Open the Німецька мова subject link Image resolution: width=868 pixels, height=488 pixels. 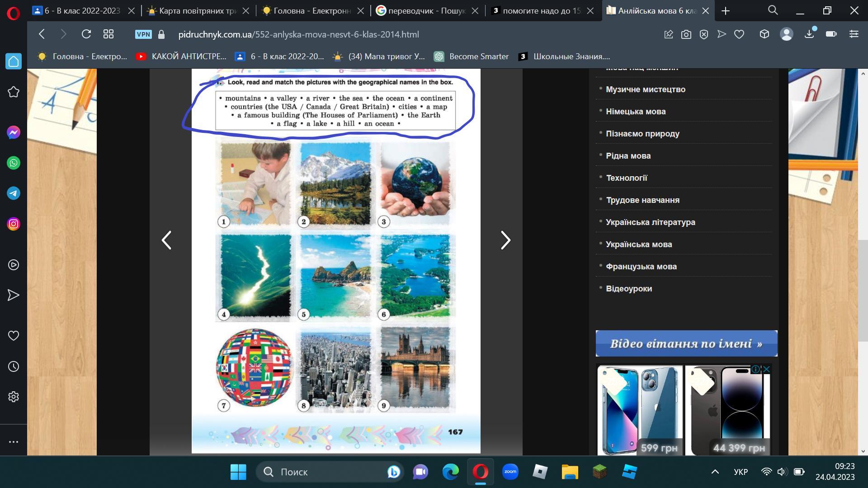point(636,112)
